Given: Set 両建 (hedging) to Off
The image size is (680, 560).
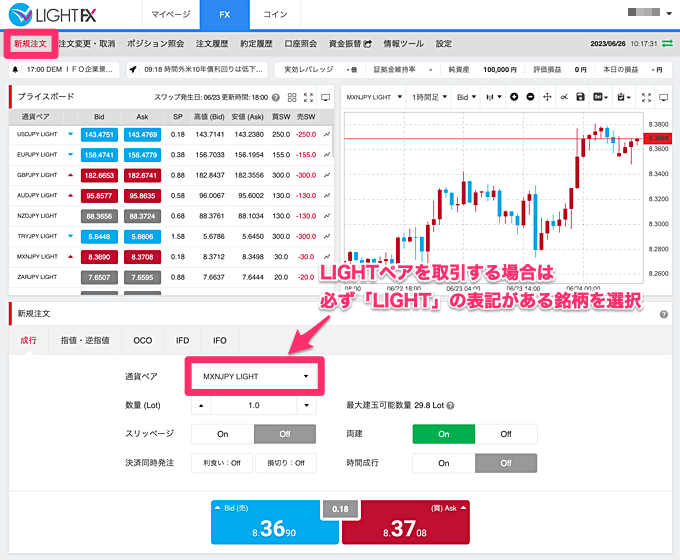Looking at the screenshot, I should [505, 434].
